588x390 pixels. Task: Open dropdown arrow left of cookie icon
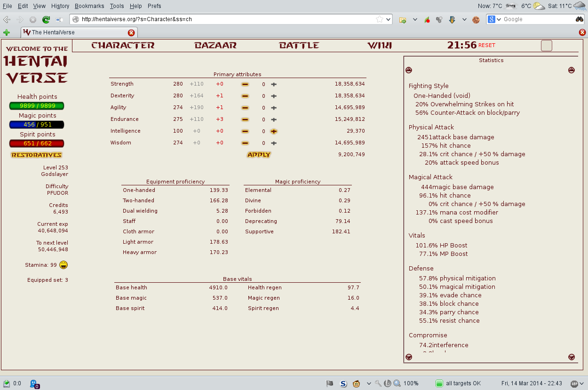coord(464,20)
